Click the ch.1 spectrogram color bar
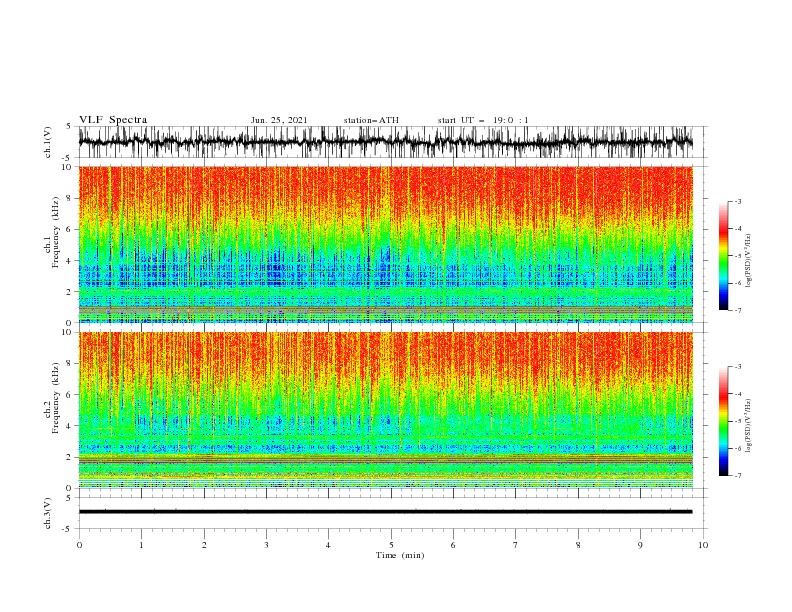The image size is (792, 612). pos(723,256)
